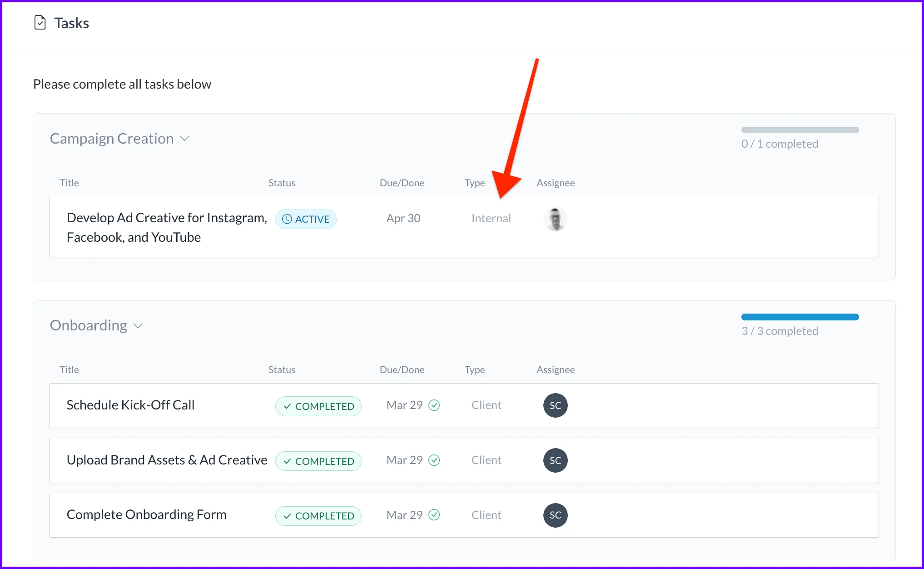Open the Upload Brand Assets & Ad Creative task
924x569 pixels.
(167, 460)
